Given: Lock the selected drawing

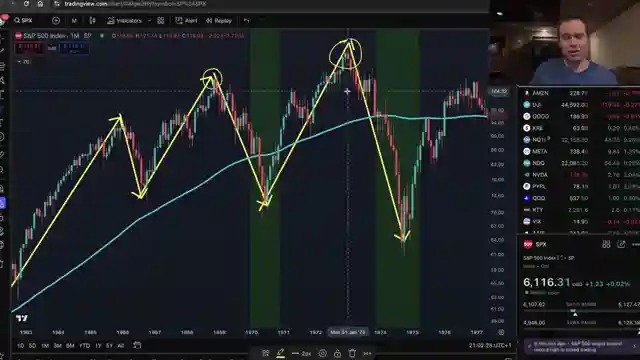Looking at the screenshot, I should 338,353.
